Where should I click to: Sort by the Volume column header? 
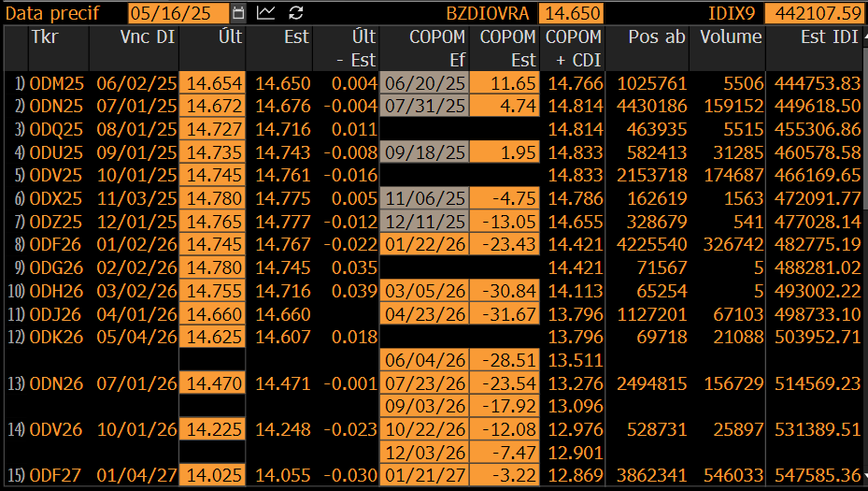[x=731, y=36]
